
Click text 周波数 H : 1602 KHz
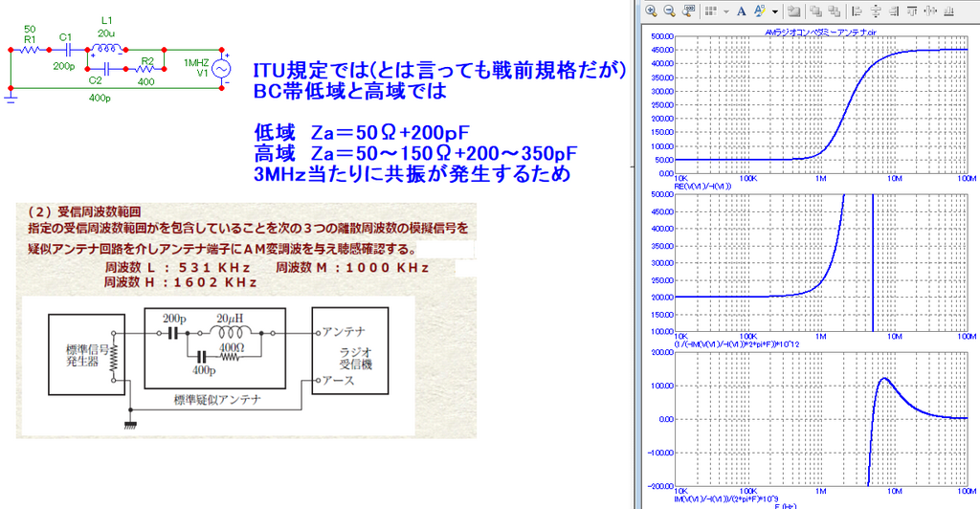(x=181, y=282)
